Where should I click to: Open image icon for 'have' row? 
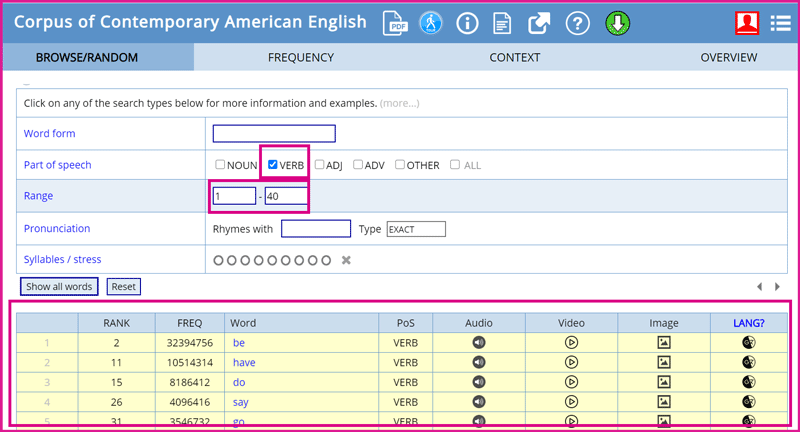coord(663,362)
